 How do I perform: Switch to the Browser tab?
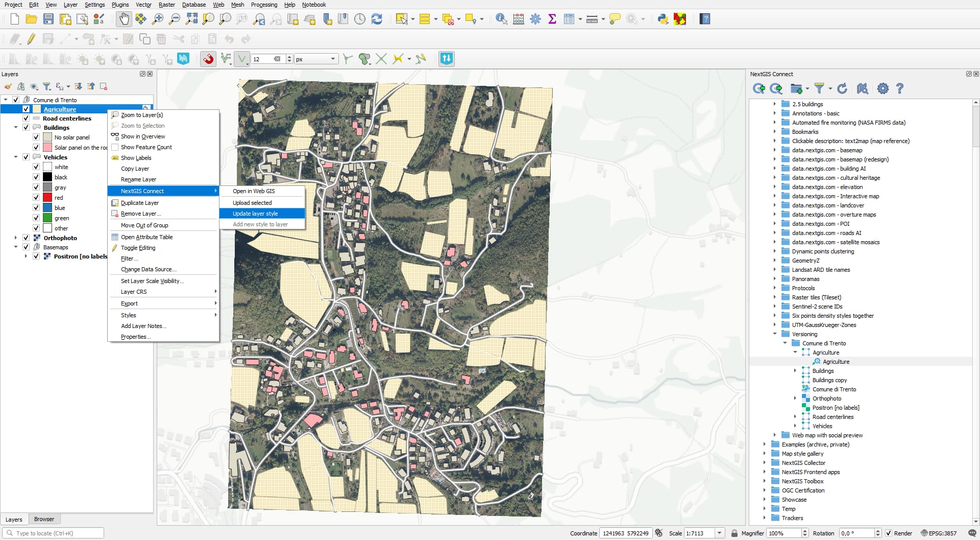pos(44,519)
